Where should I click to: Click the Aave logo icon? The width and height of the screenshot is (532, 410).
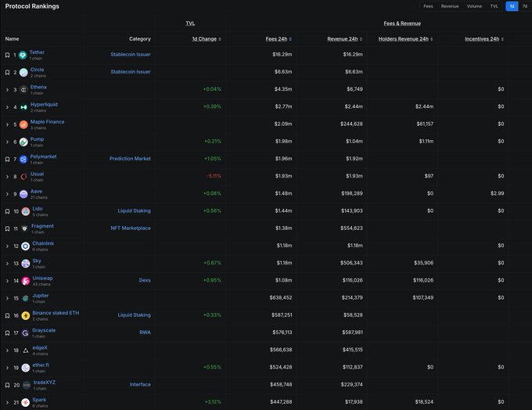coord(23,193)
